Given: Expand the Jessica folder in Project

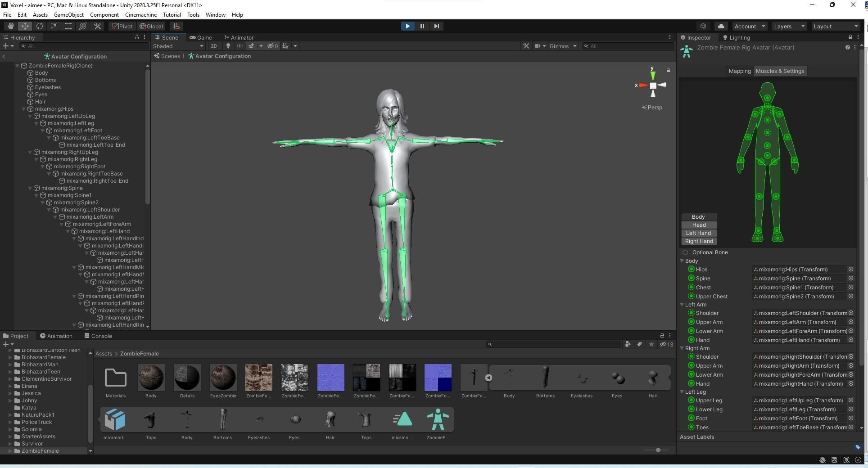Looking at the screenshot, I should [x=10, y=393].
